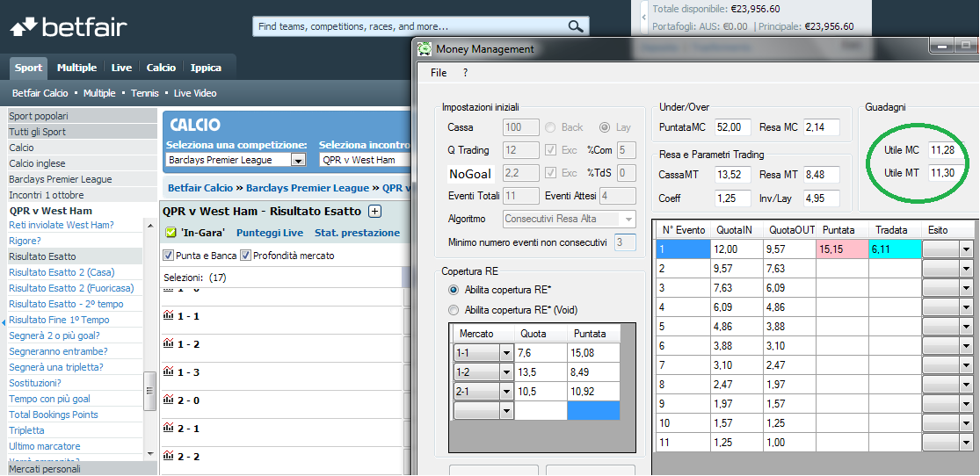Open the 2-1 Mercato dropdown

(506, 392)
